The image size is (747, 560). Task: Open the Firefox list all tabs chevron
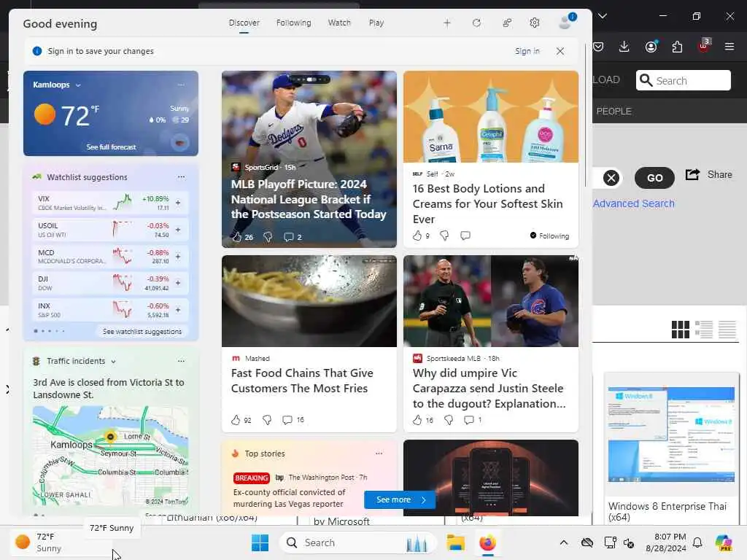pyautogui.click(x=603, y=16)
